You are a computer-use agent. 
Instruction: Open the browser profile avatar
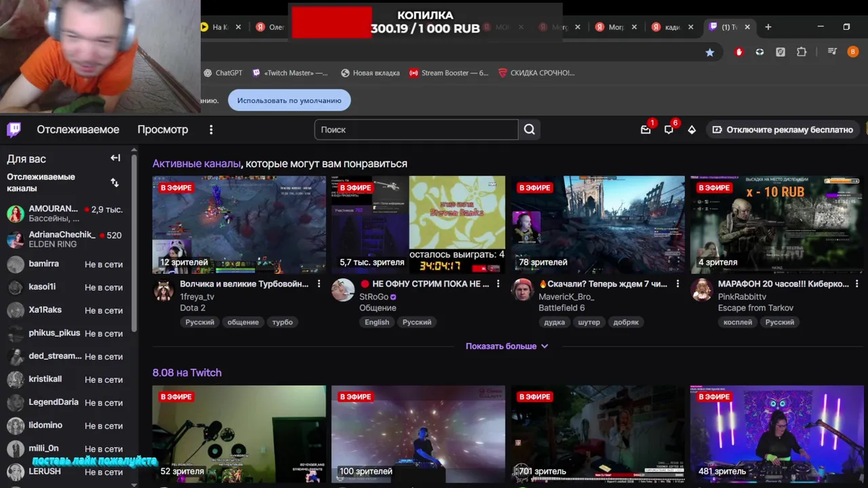pyautogui.click(x=853, y=52)
